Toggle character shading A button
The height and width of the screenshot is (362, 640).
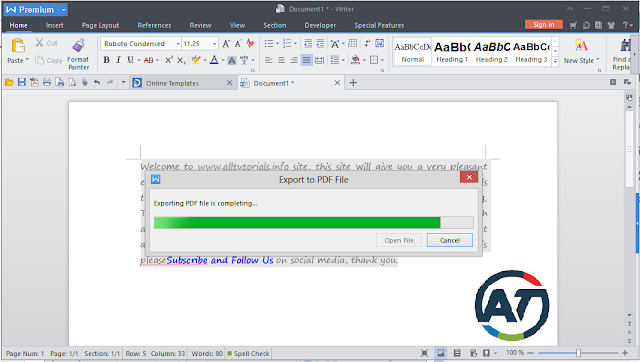pos(232,60)
